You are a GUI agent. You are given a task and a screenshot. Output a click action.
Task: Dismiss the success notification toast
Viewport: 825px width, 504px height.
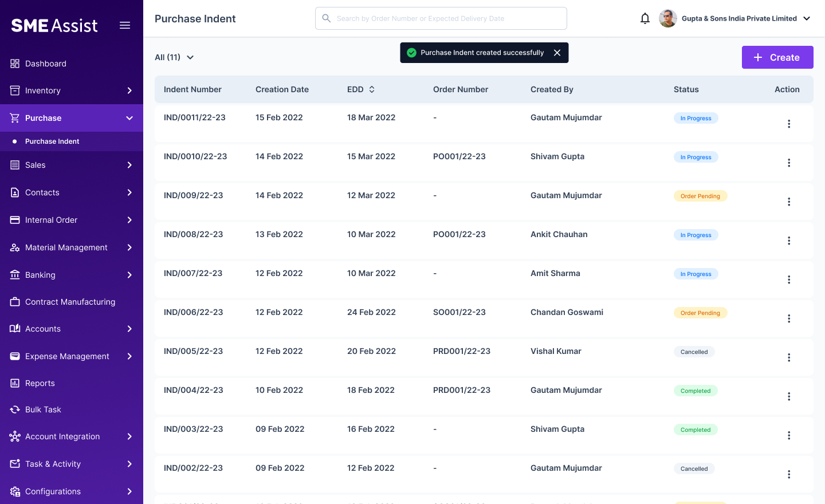click(557, 53)
